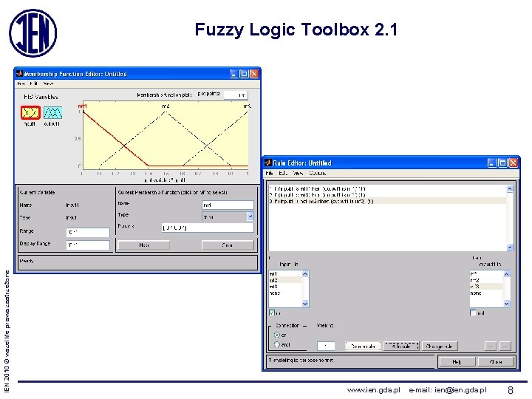Click the Range input field
532x399 pixels.
[x=88, y=233]
